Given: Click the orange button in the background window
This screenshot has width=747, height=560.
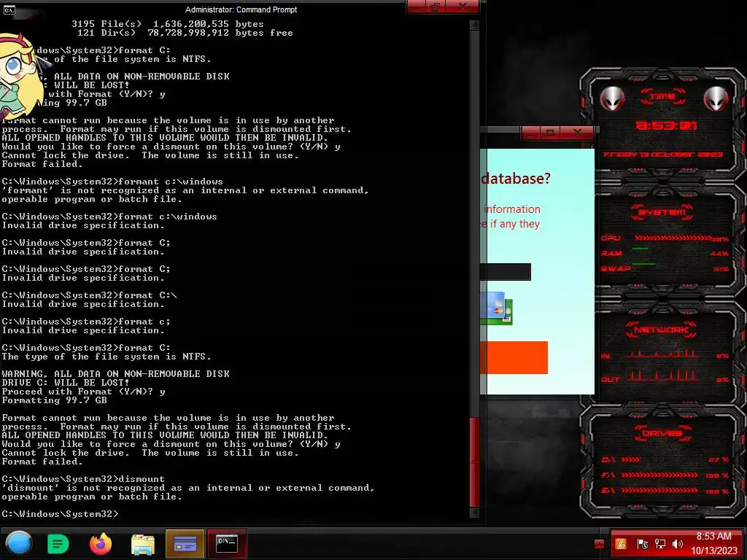Looking at the screenshot, I should coord(514,357).
